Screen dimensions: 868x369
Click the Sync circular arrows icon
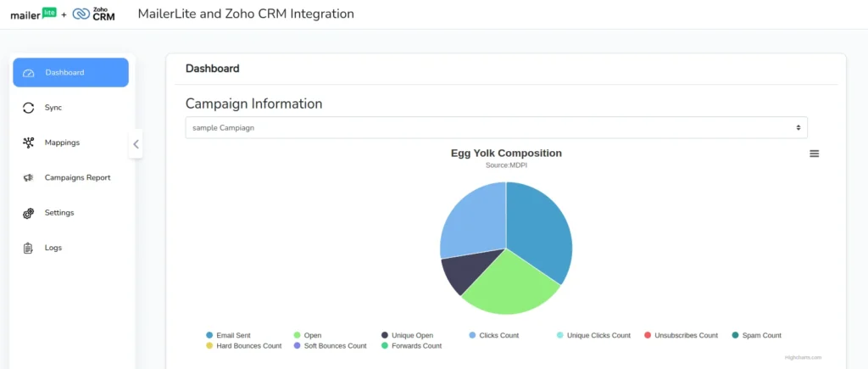click(x=29, y=108)
